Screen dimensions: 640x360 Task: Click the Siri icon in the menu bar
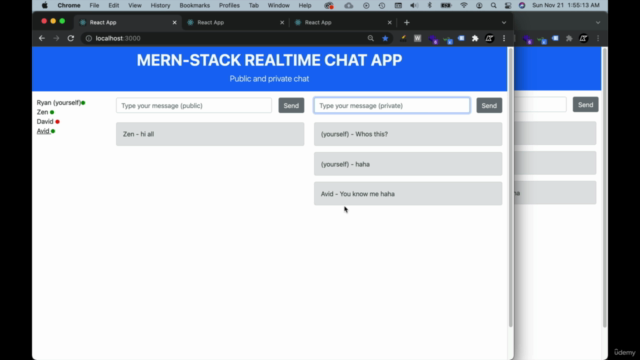[522, 5]
